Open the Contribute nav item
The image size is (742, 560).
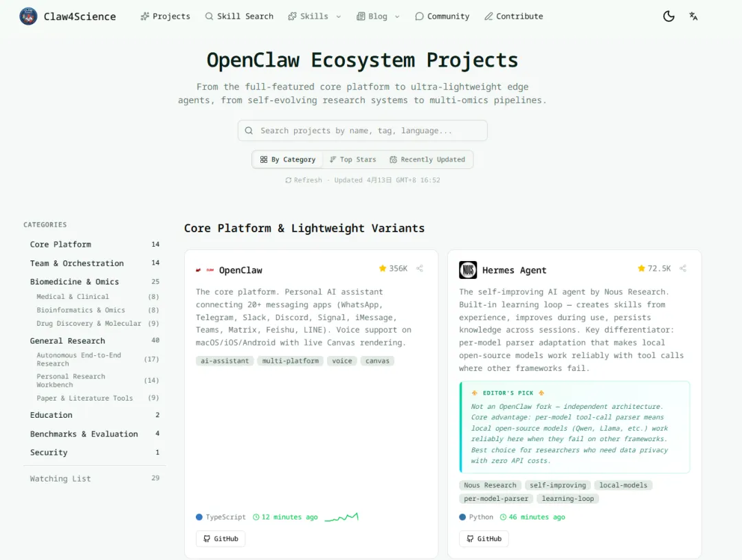coord(513,16)
